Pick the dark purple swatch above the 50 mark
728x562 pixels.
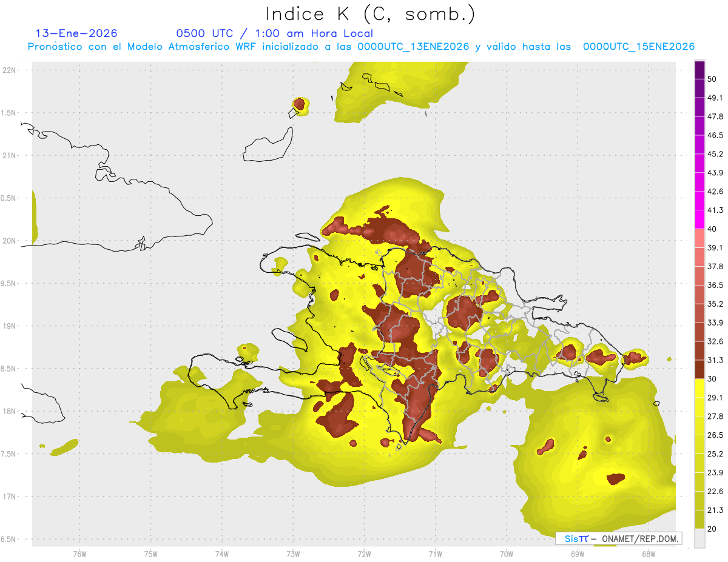(700, 70)
